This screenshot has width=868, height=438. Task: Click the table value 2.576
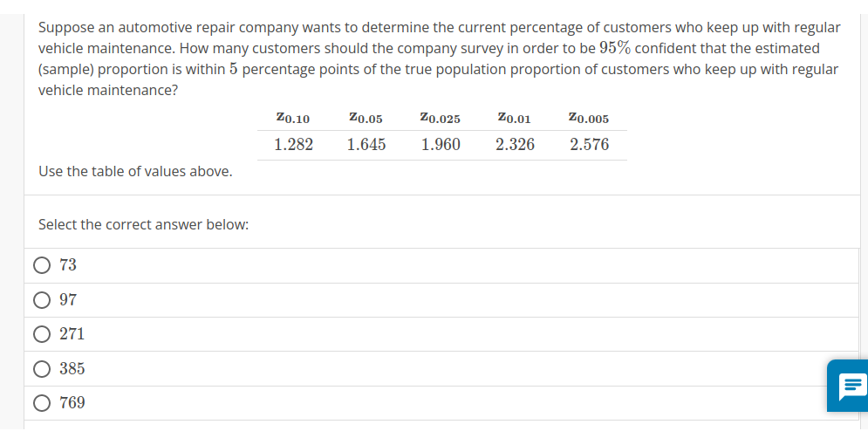[590, 145]
